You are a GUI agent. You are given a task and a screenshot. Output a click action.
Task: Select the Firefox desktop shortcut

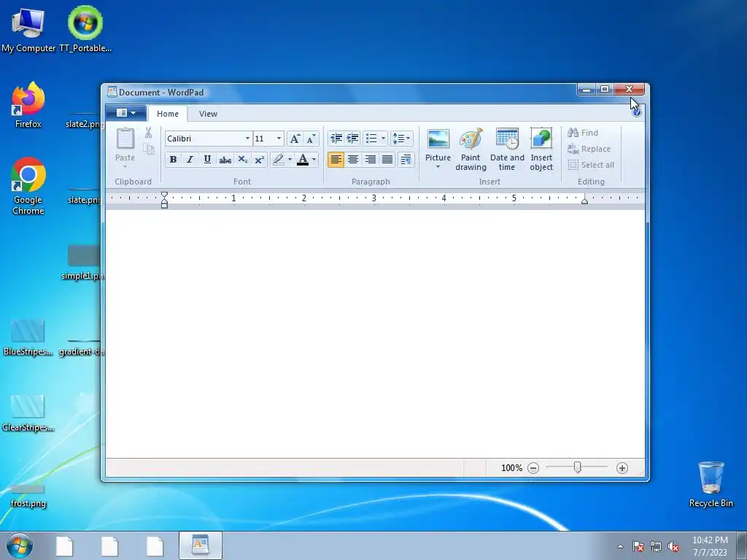coord(28,105)
